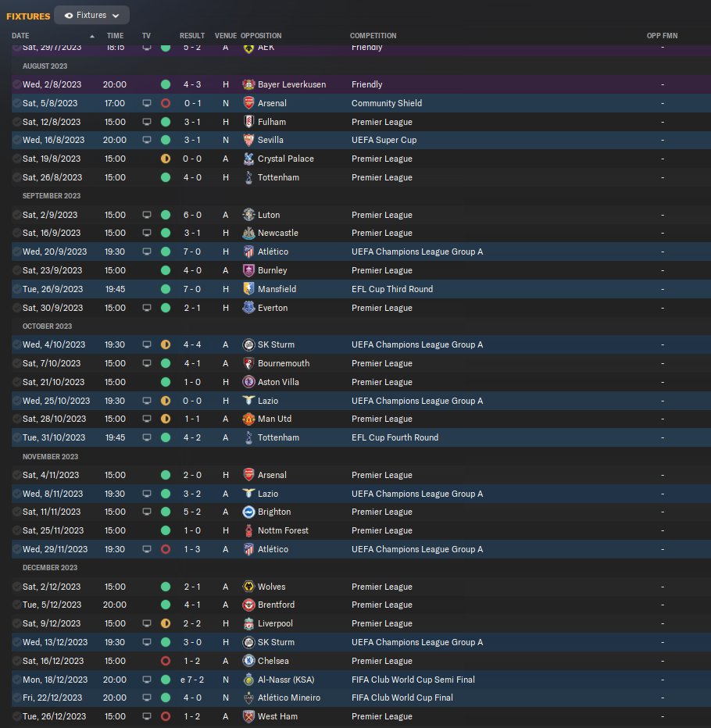Screen dimensions: 711x728
Task: Click the draw indicator for Man Utd match
Action: (166, 419)
